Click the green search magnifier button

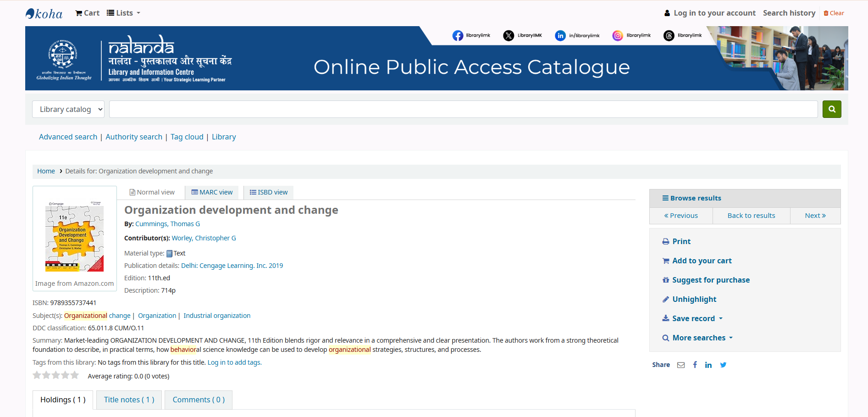pos(831,109)
